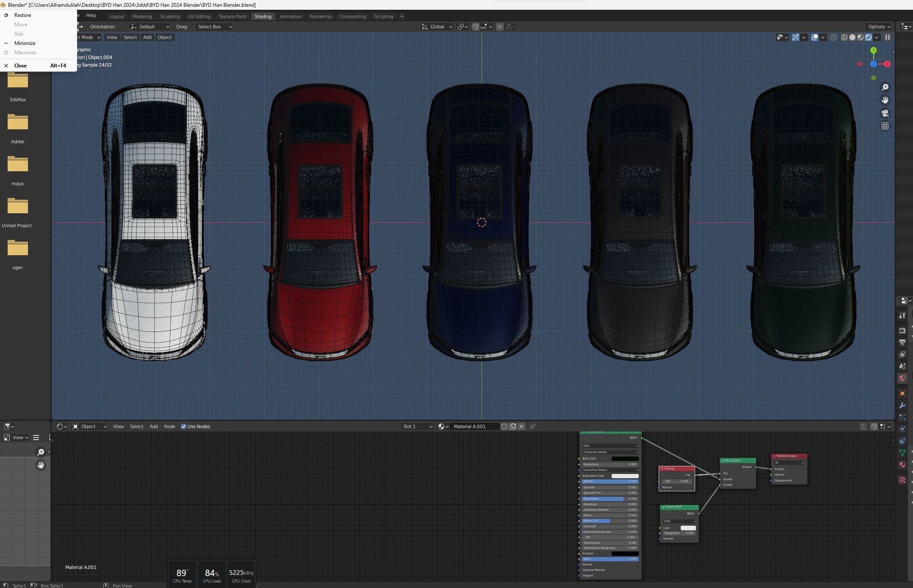This screenshot has height=588, width=913.
Task: Click the red X axis on gizmo
Action: click(x=887, y=64)
